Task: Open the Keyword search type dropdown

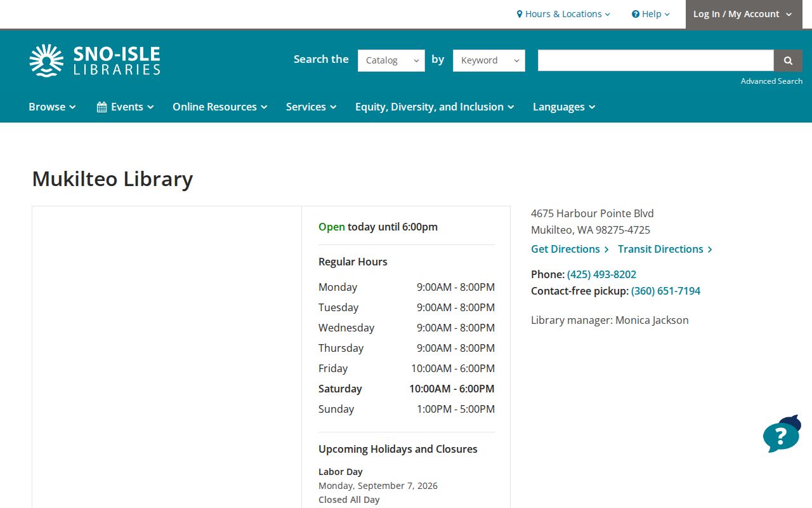Action: pyautogui.click(x=489, y=60)
